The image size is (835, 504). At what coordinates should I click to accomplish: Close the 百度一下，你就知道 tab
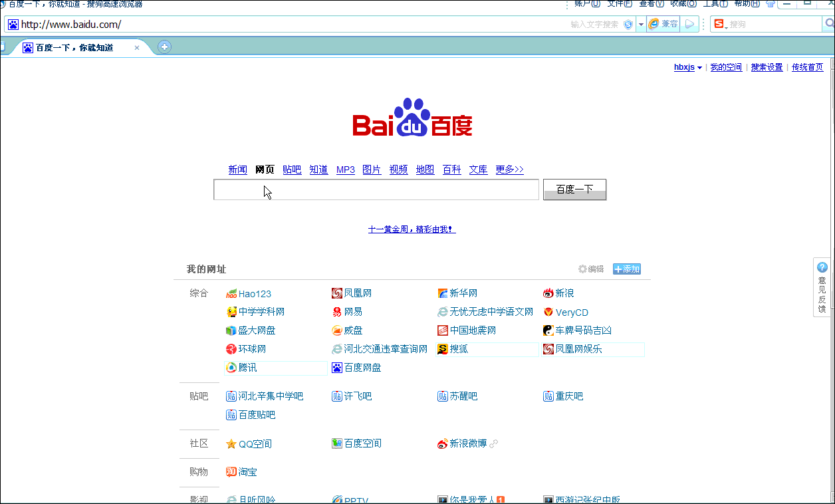[137, 48]
